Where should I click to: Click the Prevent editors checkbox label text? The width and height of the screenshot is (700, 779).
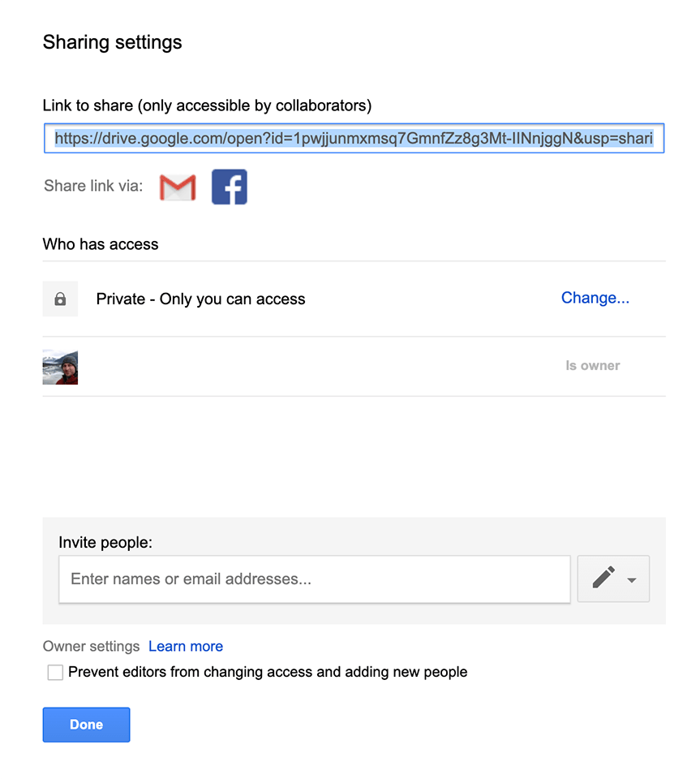coord(268,672)
